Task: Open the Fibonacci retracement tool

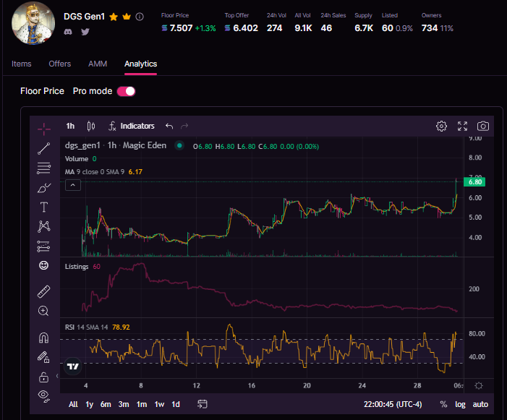Action: pyautogui.click(x=44, y=168)
